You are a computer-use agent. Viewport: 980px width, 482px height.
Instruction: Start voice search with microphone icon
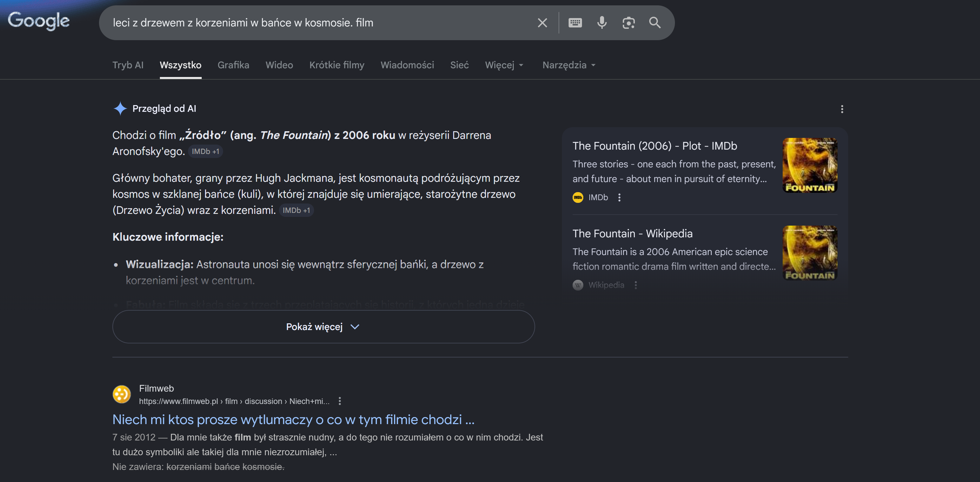(x=601, y=23)
